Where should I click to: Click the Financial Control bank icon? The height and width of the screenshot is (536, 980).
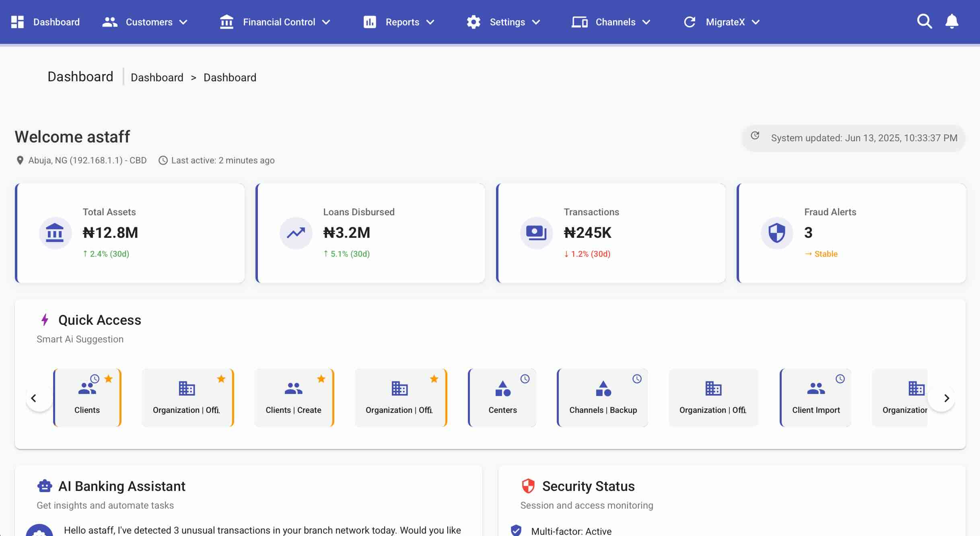[x=226, y=22]
